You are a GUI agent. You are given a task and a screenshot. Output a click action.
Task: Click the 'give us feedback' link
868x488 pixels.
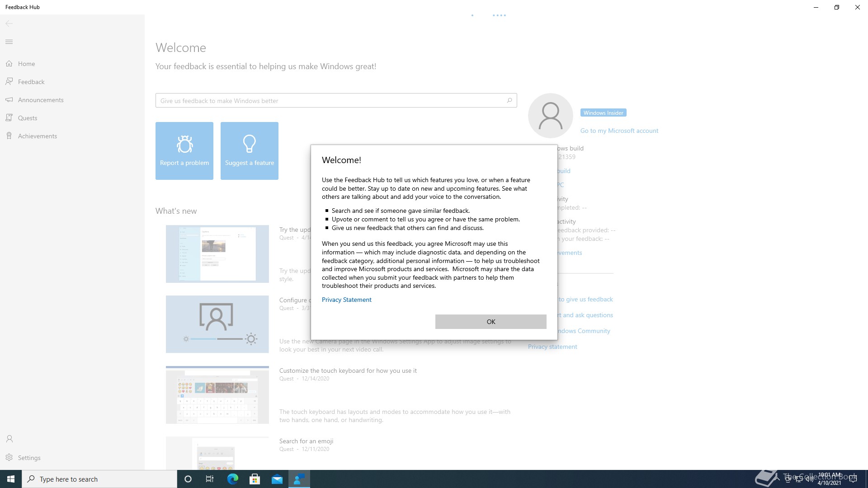585,299
